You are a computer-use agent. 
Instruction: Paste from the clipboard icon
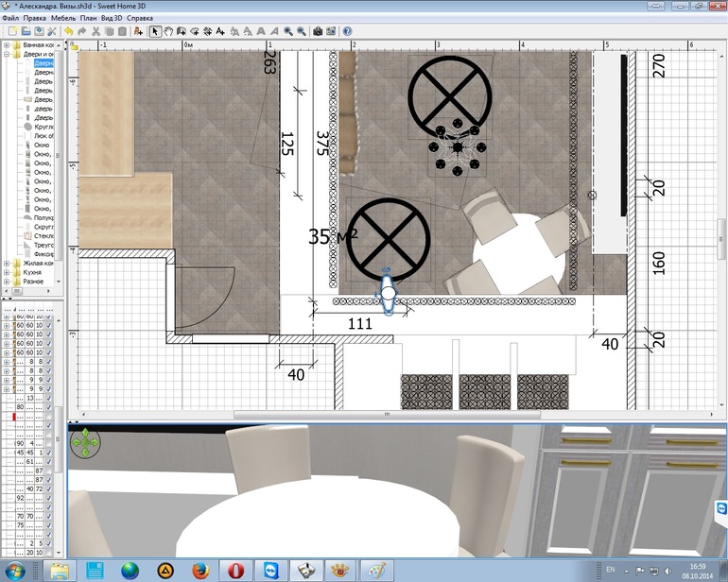click(x=122, y=31)
